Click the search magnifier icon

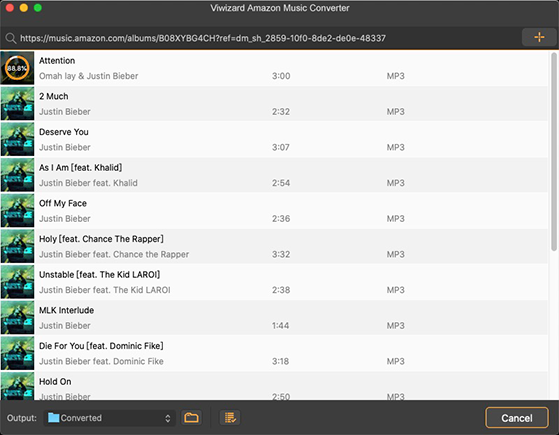pos(11,38)
